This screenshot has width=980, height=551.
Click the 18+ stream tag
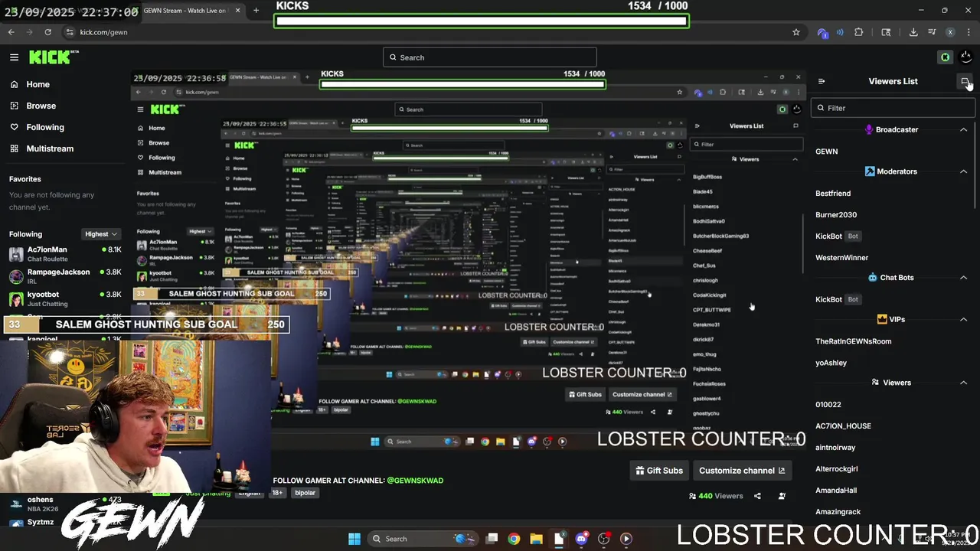[277, 493]
